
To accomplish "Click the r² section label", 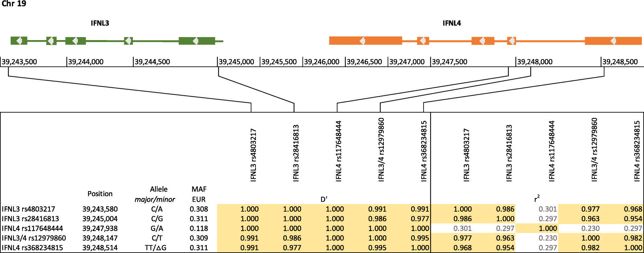I will coord(537,199).
